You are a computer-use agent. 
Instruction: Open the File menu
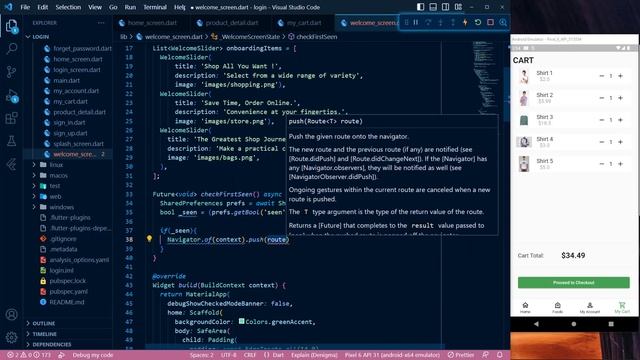[x=25, y=7]
